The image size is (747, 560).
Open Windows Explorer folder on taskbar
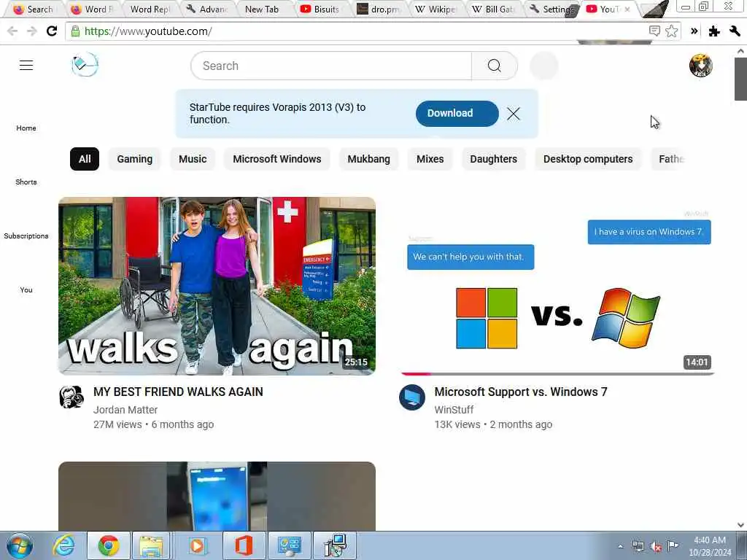click(x=150, y=545)
